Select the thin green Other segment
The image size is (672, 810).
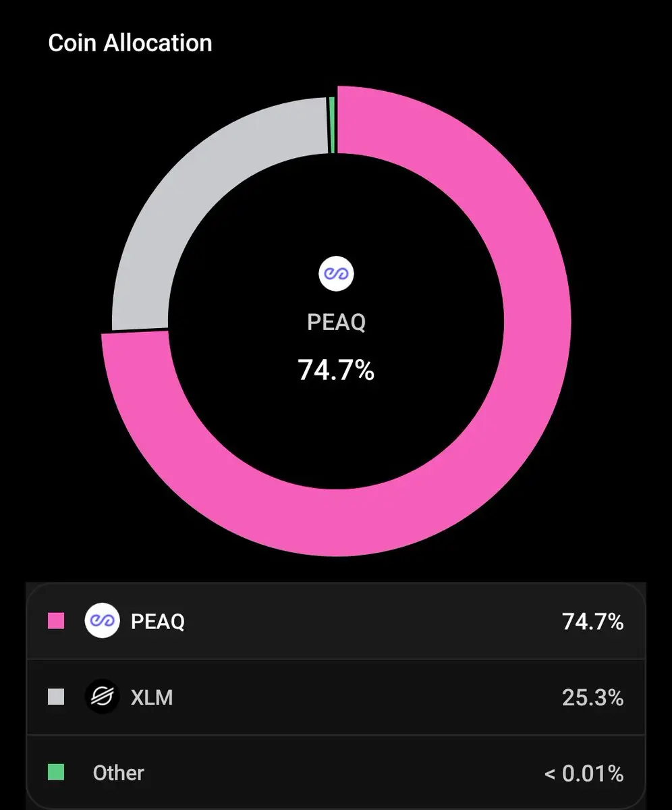click(x=332, y=126)
